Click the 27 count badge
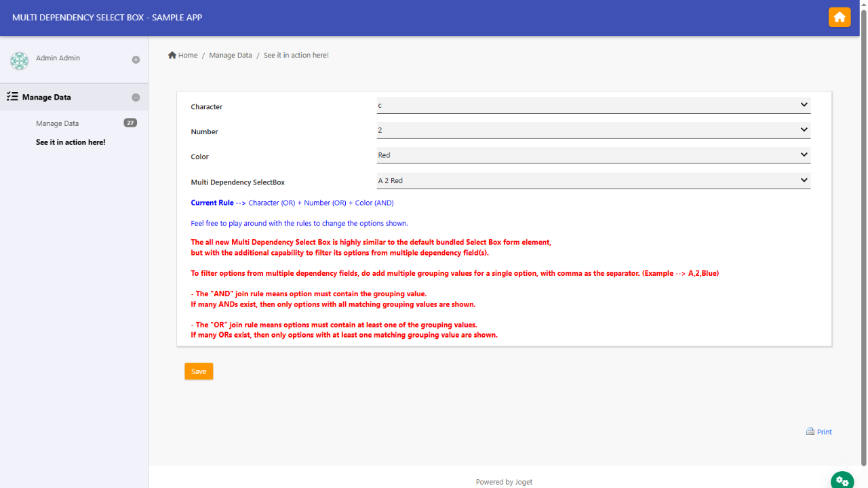The image size is (868, 488). pyautogui.click(x=130, y=123)
